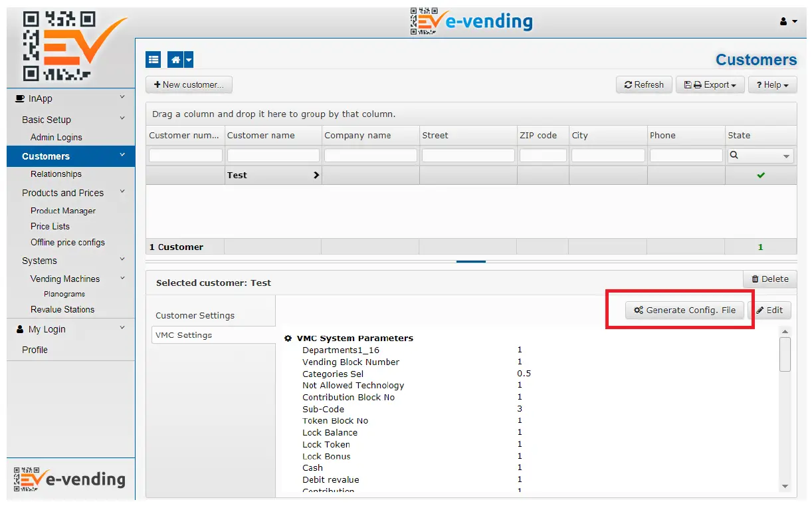Click the Lock Bonus parameter
This screenshot has width=812, height=508.
pyautogui.click(x=326, y=457)
